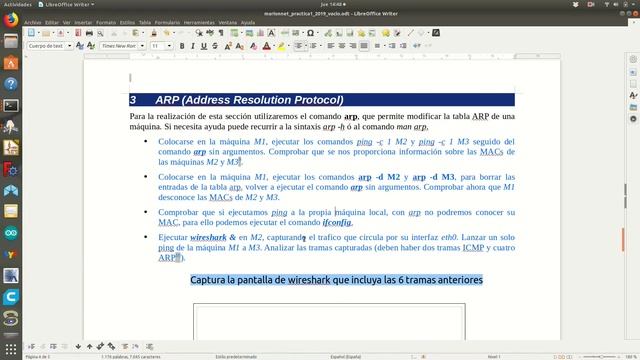Apply the red font color swatch
The width and height of the screenshot is (640, 360).
[267, 46]
